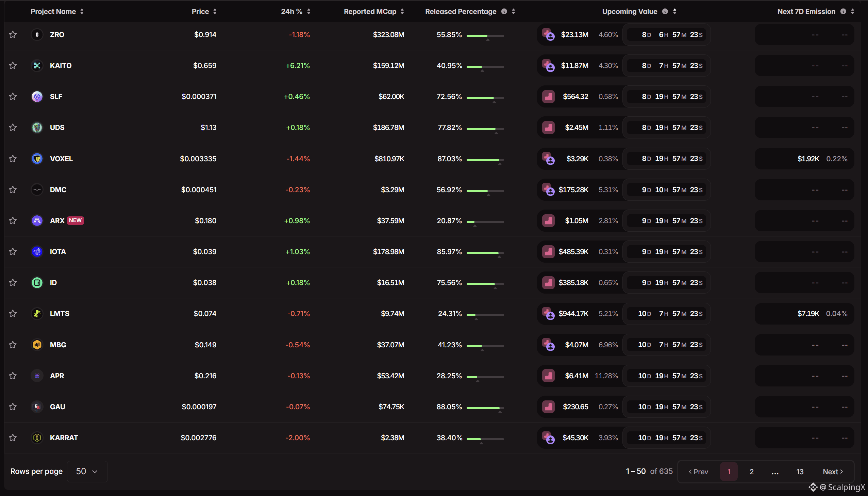
Task: Mark DMC as favorite with star
Action: pos(13,189)
